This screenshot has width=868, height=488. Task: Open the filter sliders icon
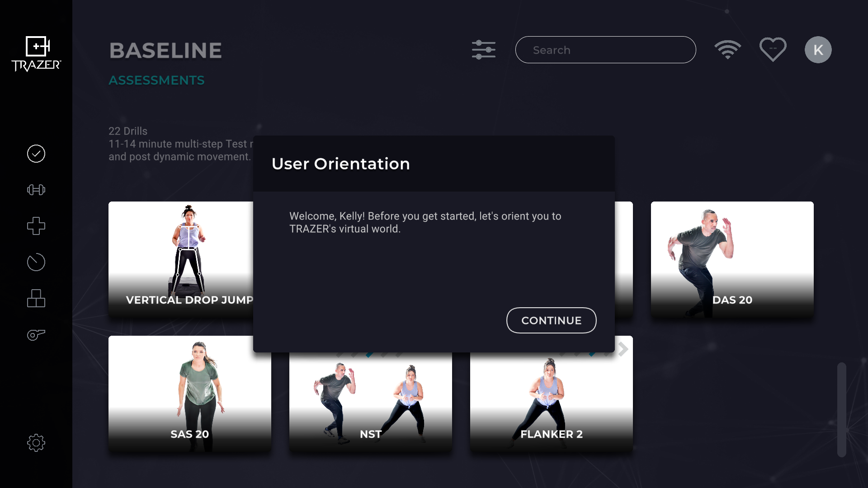484,50
